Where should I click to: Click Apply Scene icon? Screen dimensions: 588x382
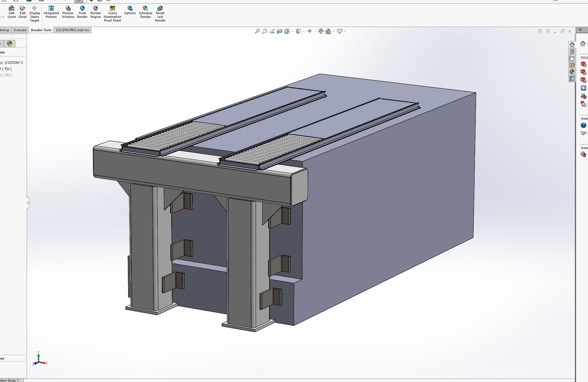pyautogui.click(x=328, y=31)
